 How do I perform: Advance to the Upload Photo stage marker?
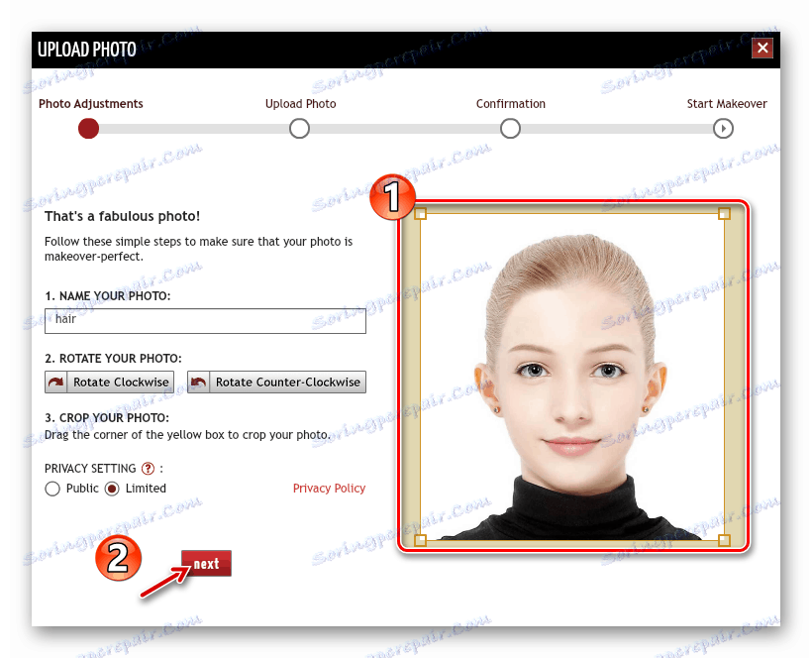299,129
